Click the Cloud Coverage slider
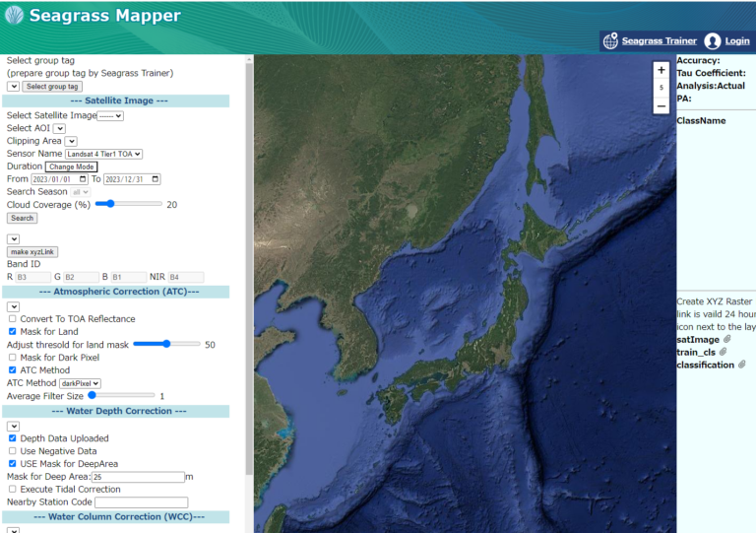The width and height of the screenshot is (756, 533). (128, 204)
